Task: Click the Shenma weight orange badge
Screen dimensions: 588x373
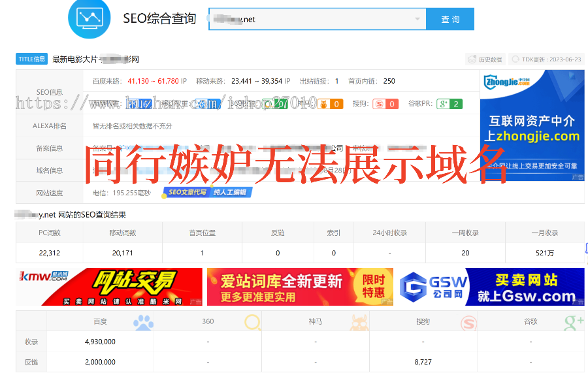Action: click(x=330, y=104)
